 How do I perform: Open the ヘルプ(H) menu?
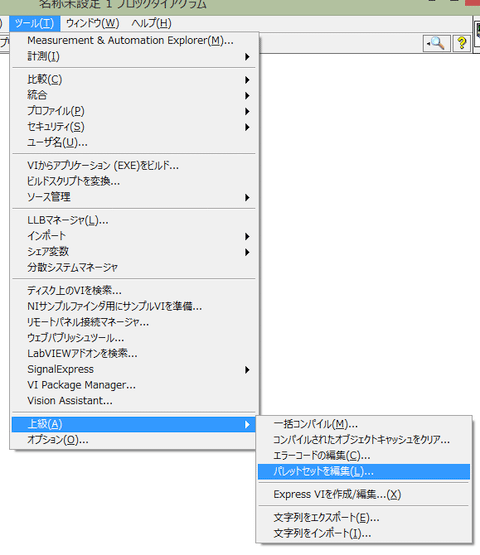pyautogui.click(x=152, y=23)
